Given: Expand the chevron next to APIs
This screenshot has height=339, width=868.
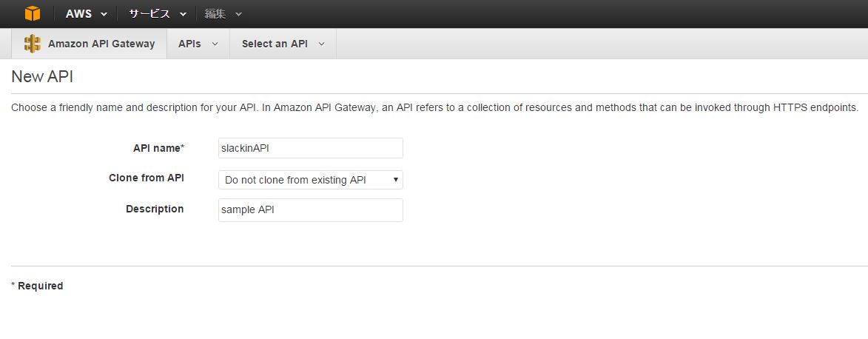Looking at the screenshot, I should click(215, 44).
